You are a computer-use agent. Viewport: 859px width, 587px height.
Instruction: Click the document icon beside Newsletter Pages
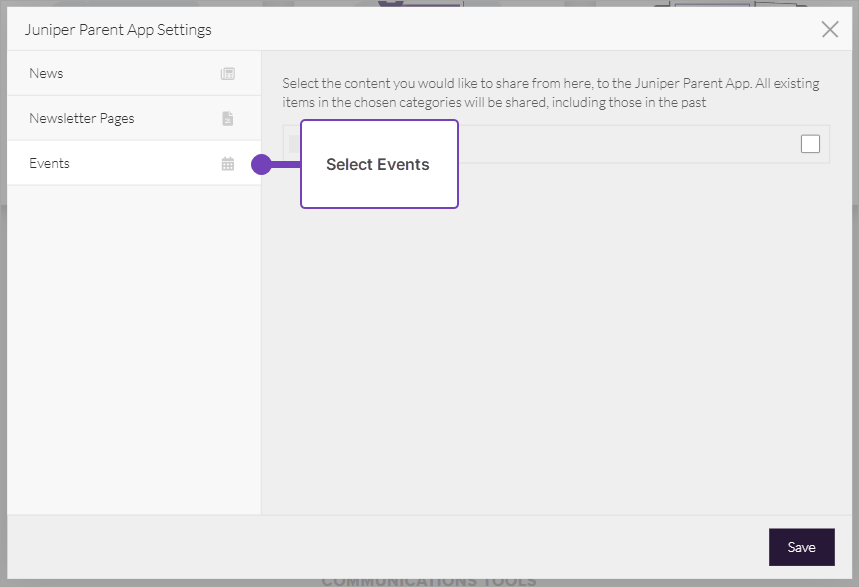tap(228, 119)
